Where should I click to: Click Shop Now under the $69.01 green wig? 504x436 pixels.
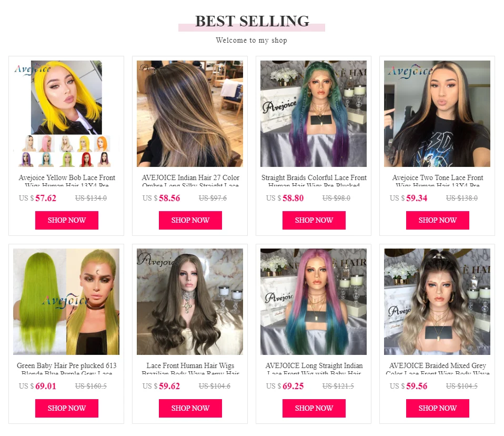click(x=66, y=408)
